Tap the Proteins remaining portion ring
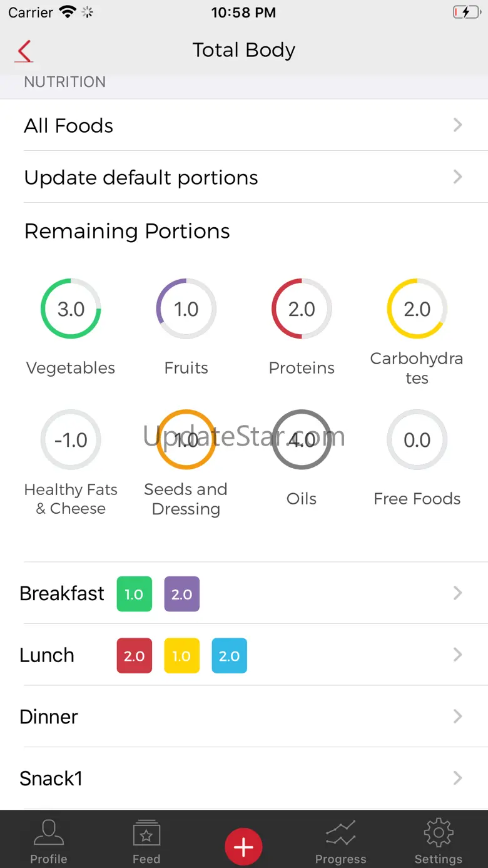The width and height of the screenshot is (488, 868). click(302, 309)
